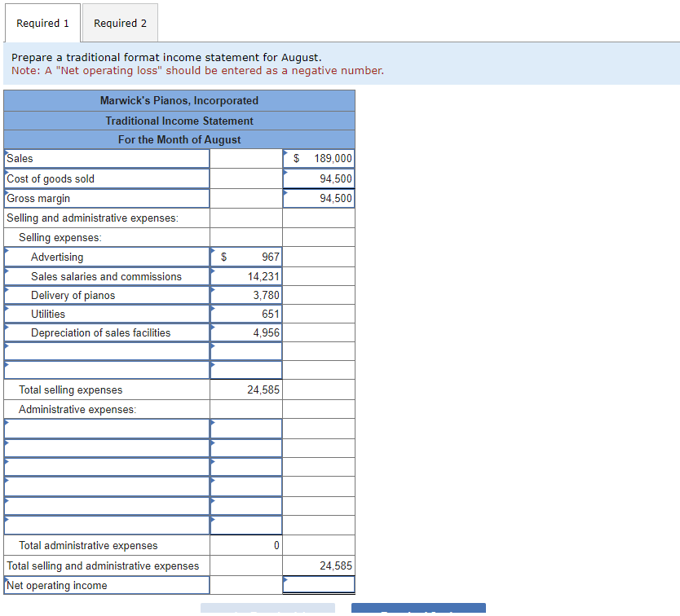Screen dimensions: 680x616
Task: Edit the Depreciation amount showing 4,956
Action: [x=246, y=332]
